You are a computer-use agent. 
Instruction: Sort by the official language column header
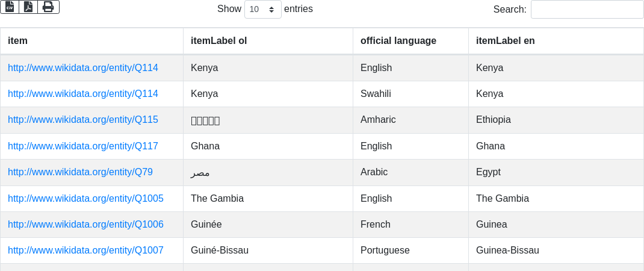pyautogui.click(x=398, y=41)
